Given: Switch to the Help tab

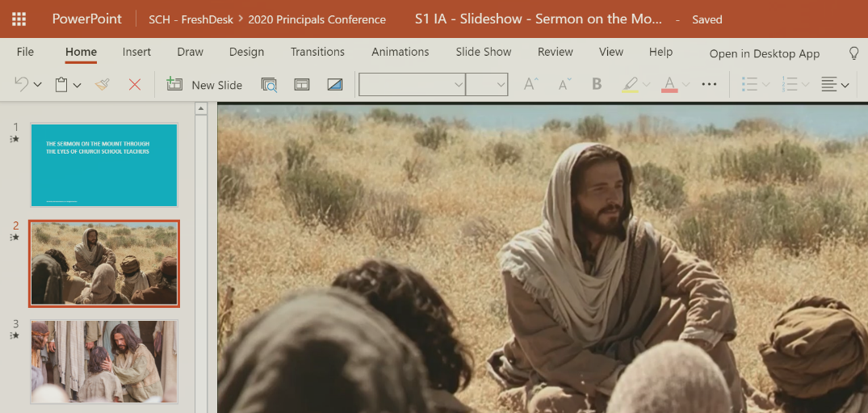Looking at the screenshot, I should click(x=661, y=52).
